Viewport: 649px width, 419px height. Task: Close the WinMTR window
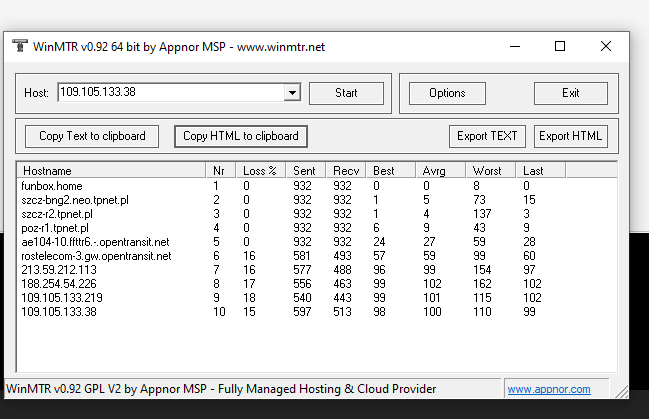click(x=606, y=46)
